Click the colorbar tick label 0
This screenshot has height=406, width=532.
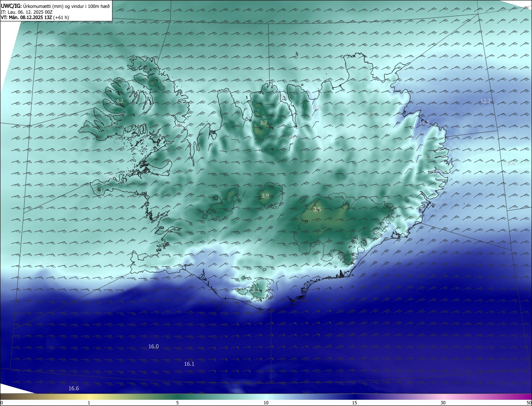pos(2,403)
